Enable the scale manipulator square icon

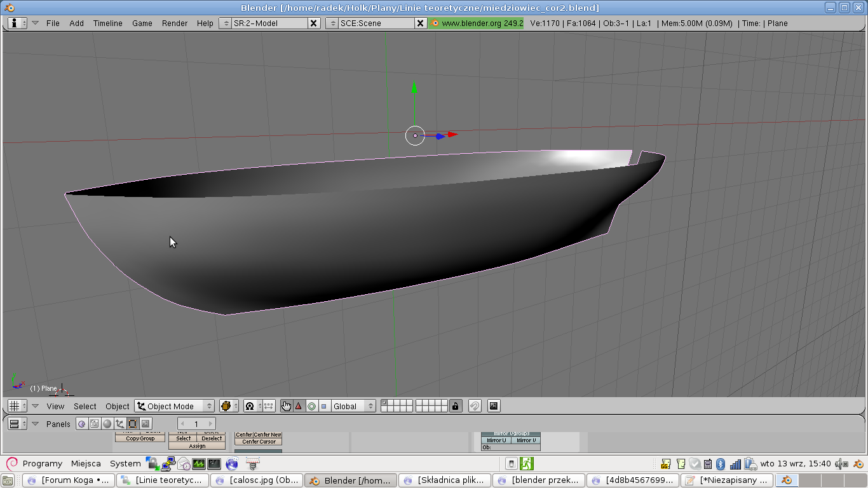[x=324, y=406]
